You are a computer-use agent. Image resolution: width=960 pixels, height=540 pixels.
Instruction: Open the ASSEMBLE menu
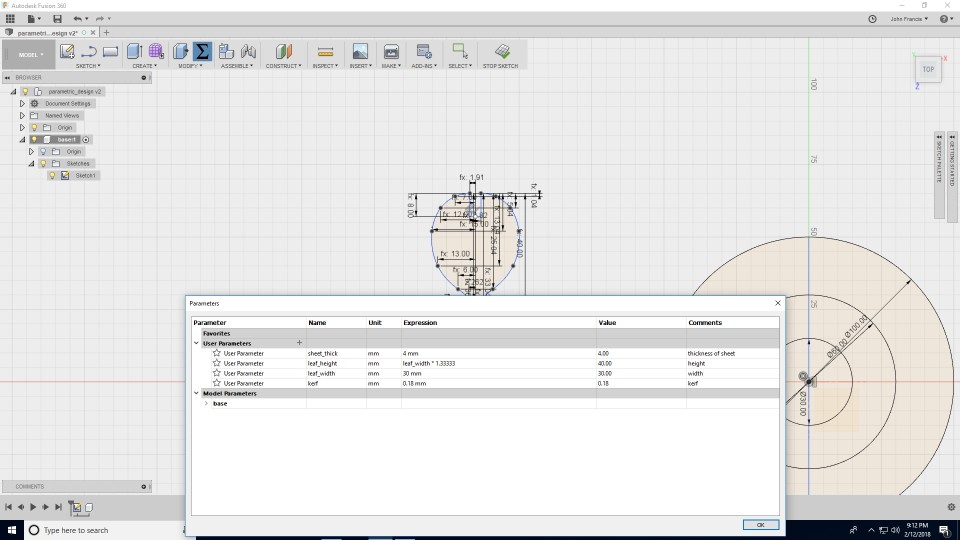(237, 66)
